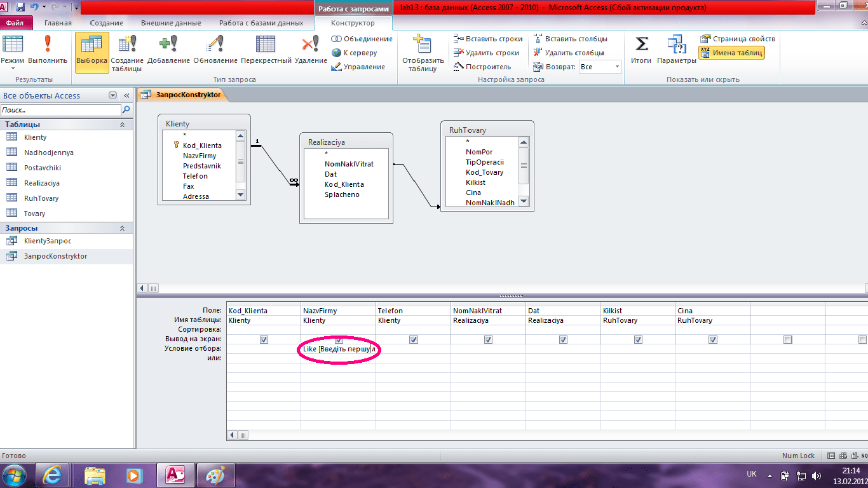The image size is (868, 488).
Task: Uncheck show box for Telefon column
Action: click(414, 340)
